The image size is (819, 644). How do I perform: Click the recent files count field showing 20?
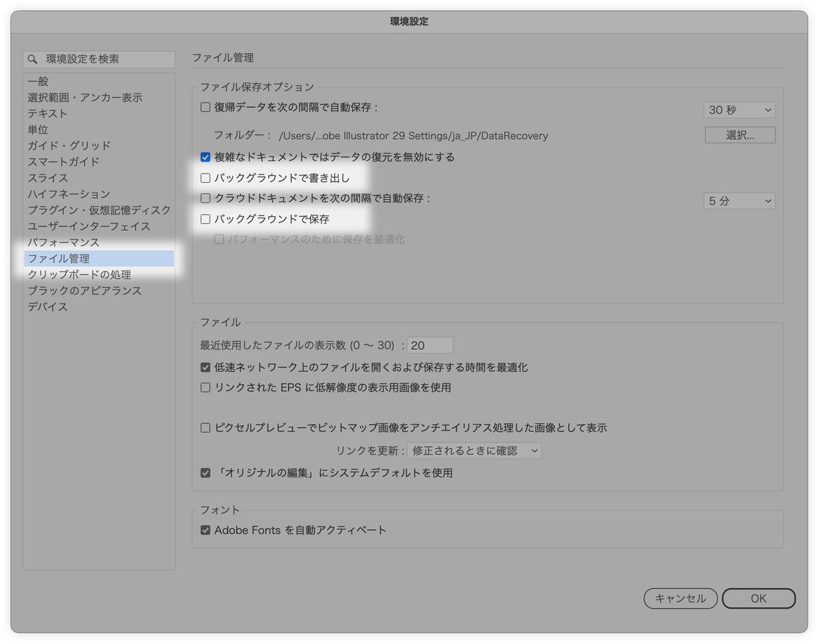[430, 345]
